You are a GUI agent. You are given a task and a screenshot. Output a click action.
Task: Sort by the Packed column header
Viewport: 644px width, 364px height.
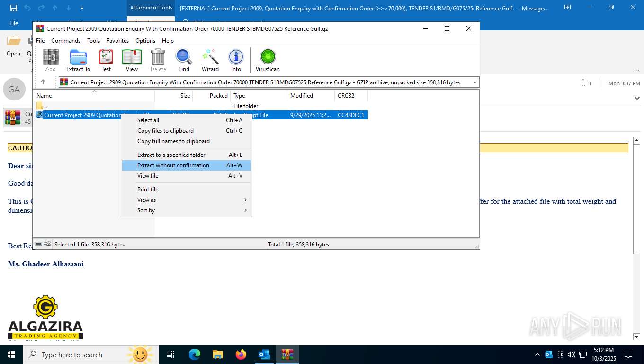pyautogui.click(x=211, y=95)
